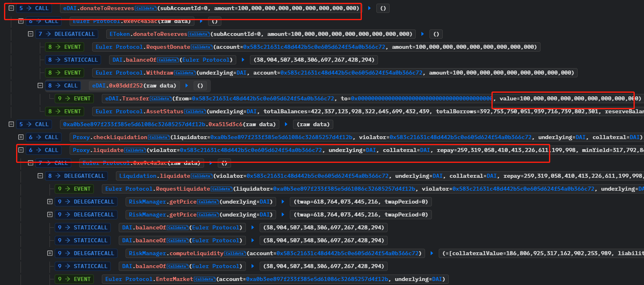
Task: Click Calldata badge on RequestDonate event
Action: (201, 47)
